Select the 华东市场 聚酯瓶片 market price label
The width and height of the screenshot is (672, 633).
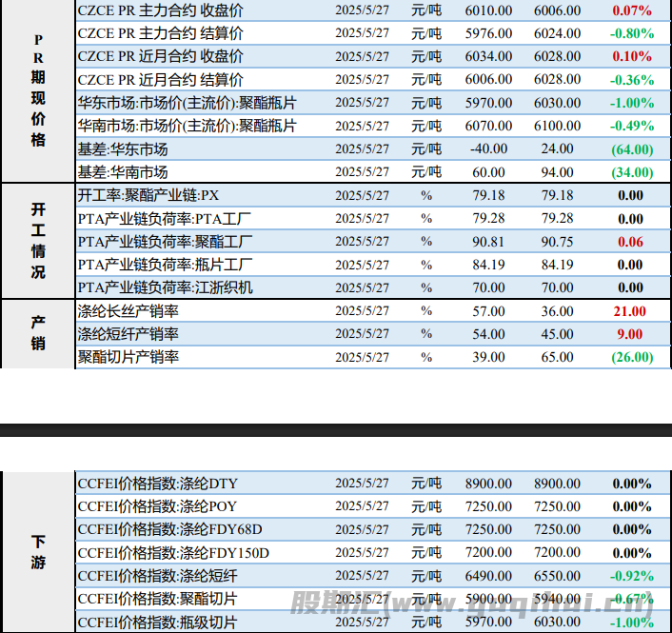[x=187, y=103]
